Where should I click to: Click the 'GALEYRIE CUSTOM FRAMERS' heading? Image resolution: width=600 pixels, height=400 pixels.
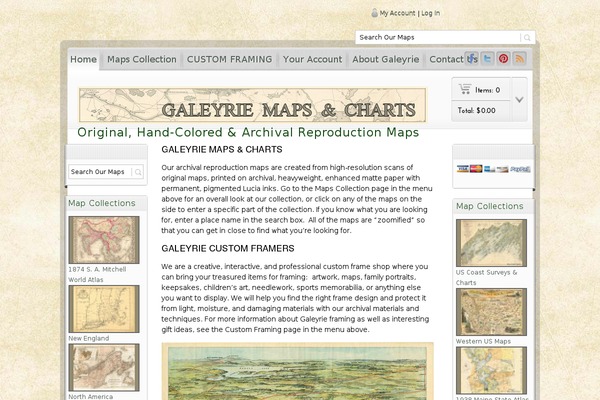(228, 249)
